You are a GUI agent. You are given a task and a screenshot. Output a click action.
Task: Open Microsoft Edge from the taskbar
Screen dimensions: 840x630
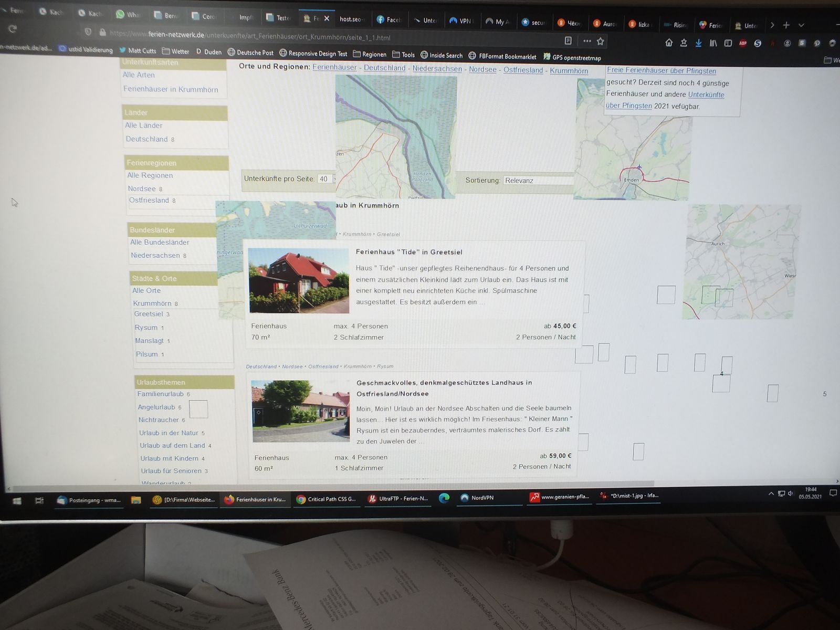pyautogui.click(x=444, y=498)
